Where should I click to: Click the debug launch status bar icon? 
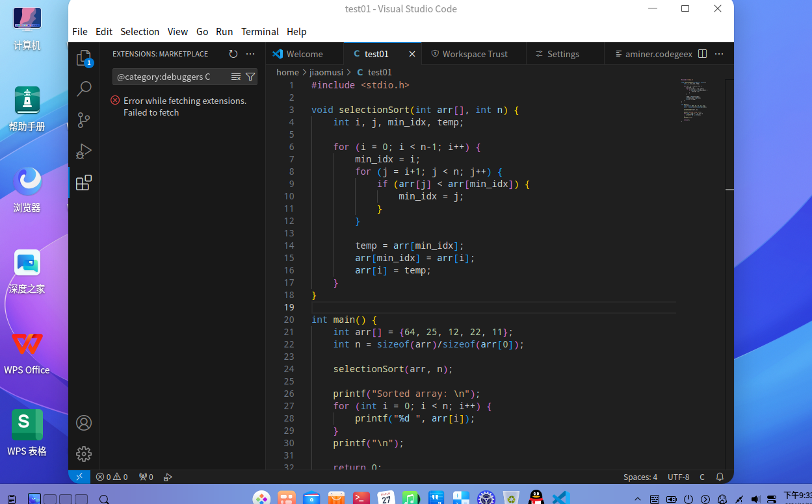coord(168,477)
